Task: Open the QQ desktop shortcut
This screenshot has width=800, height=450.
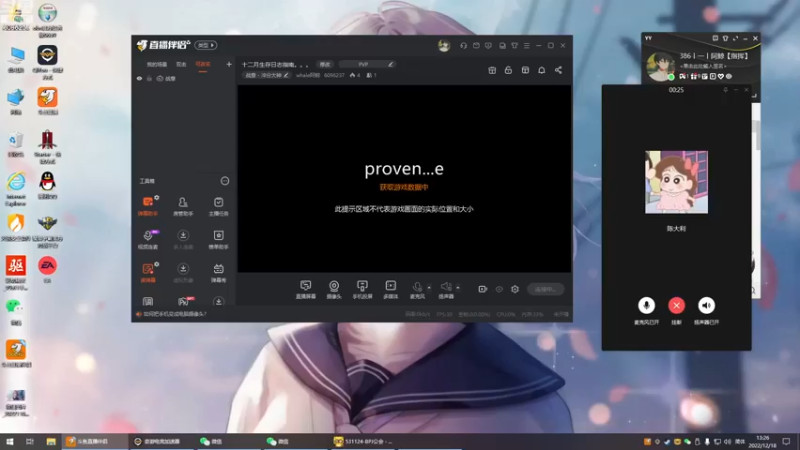Action: [x=47, y=185]
